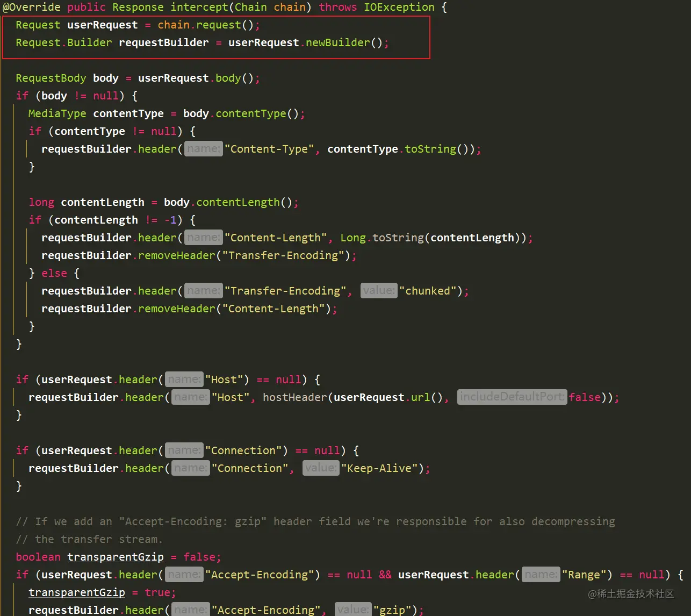Click the "gzip" string literal on last line
Viewport: 691px width, 616px height.
[x=392, y=610]
